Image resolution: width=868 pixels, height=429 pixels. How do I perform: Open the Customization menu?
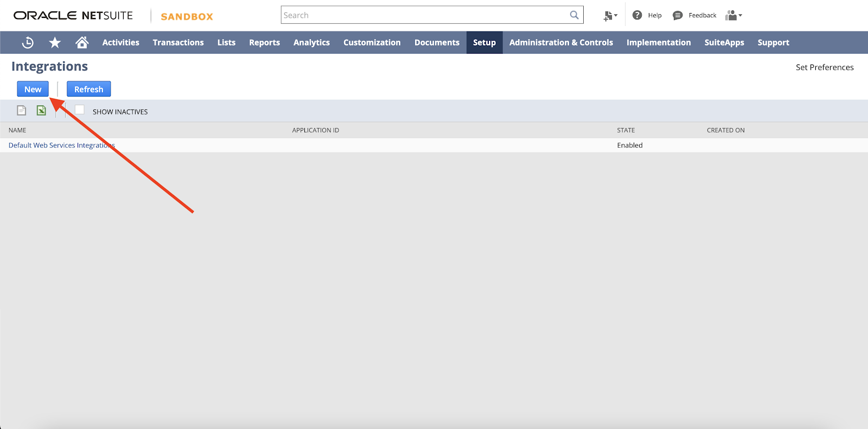coord(372,42)
